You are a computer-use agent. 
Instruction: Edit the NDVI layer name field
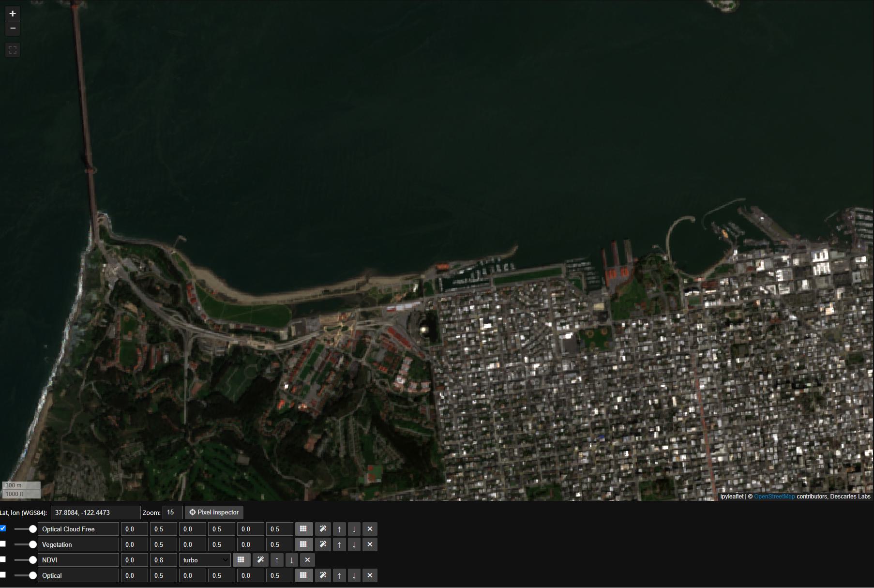click(78, 560)
